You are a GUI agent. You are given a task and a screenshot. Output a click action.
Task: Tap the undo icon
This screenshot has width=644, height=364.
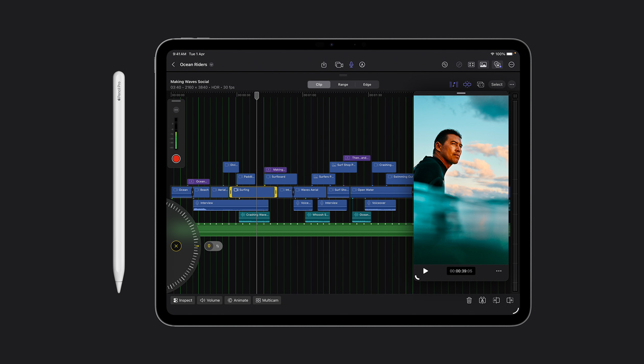click(x=445, y=64)
